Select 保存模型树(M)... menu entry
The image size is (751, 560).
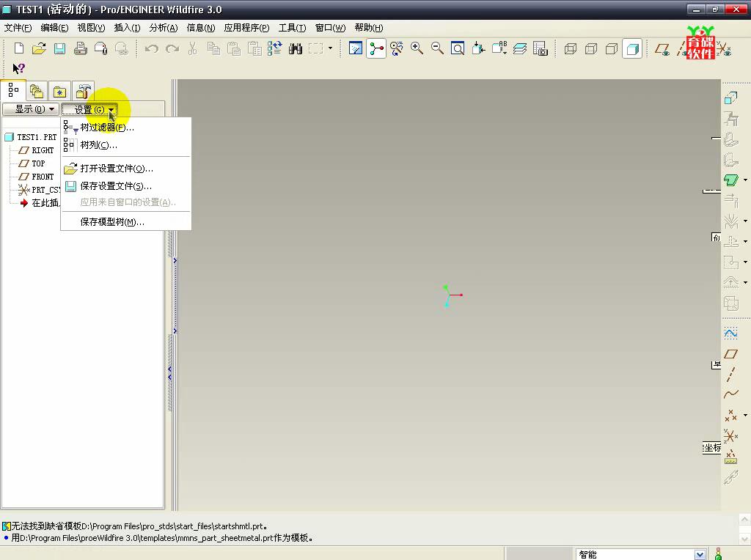click(125, 221)
